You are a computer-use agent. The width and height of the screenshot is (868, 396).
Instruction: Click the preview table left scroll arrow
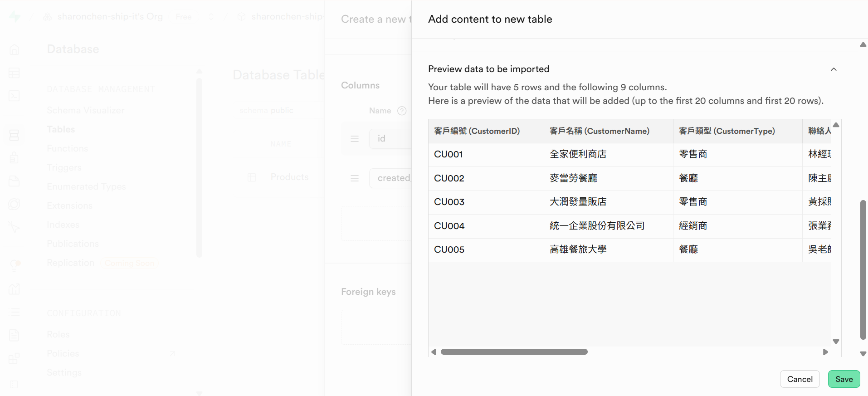point(434,352)
